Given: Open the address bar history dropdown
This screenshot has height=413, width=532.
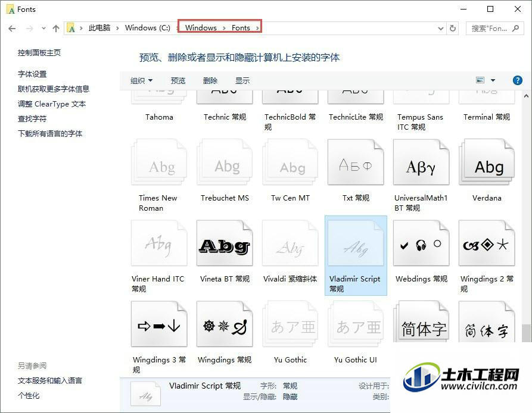Looking at the screenshot, I should [441, 29].
